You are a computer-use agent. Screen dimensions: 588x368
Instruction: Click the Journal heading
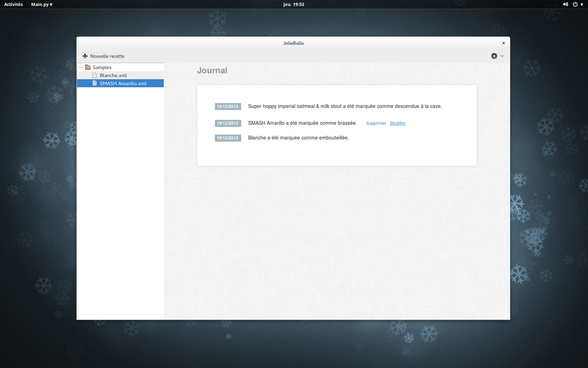212,70
